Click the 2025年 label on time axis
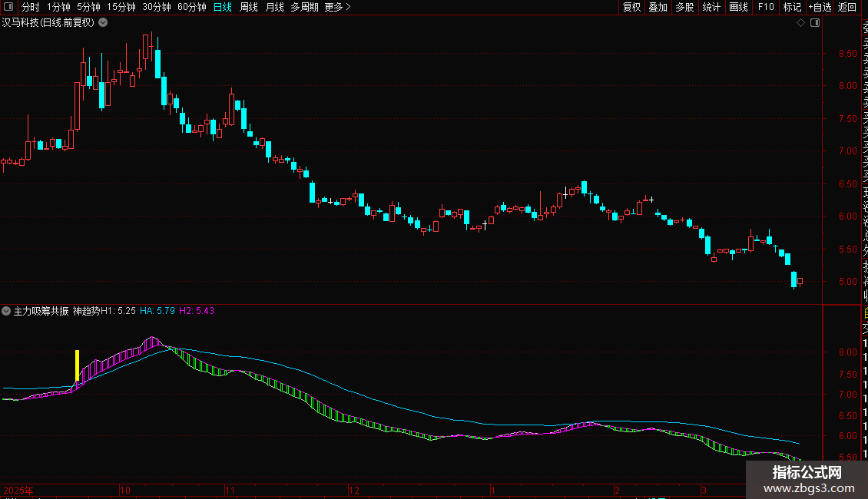The height and width of the screenshot is (499, 868). click(18, 490)
